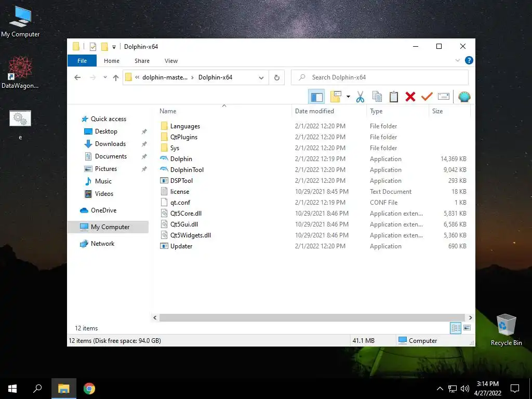Select the Dolphin application file
This screenshot has width=532, height=399.
click(x=181, y=159)
